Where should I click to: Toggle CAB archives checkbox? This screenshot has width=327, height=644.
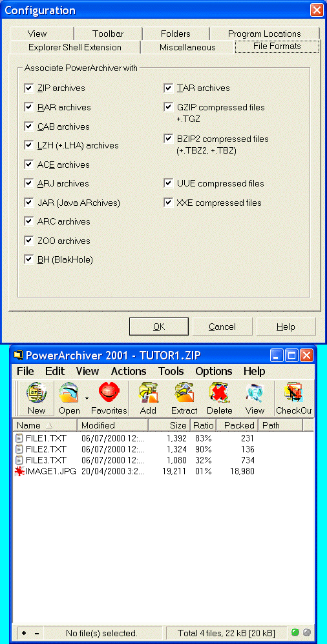click(x=29, y=126)
